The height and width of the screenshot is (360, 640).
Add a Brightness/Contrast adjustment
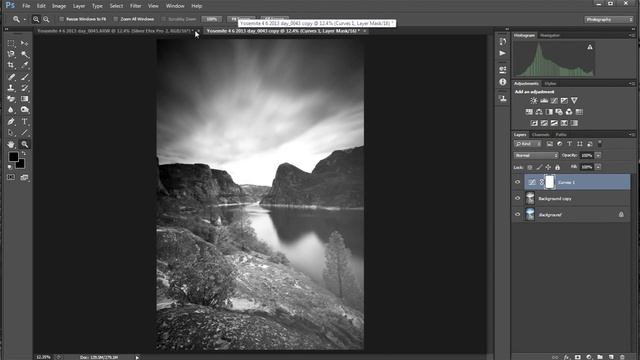(x=534, y=100)
